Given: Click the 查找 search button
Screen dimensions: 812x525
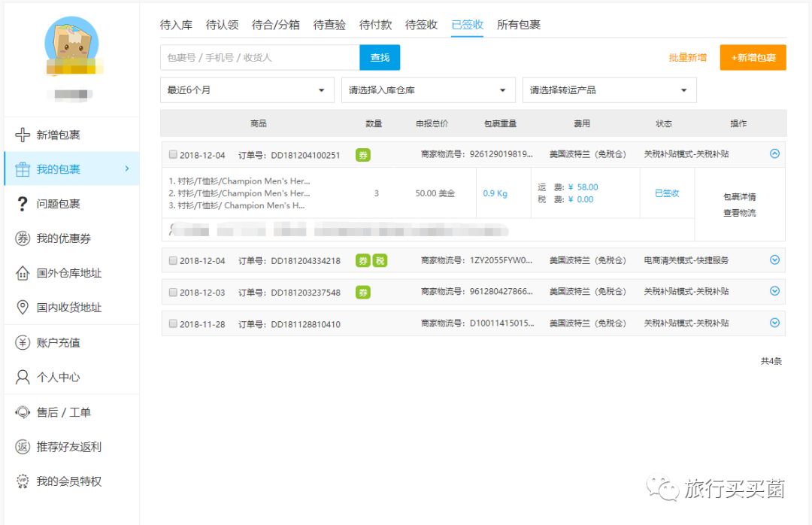Looking at the screenshot, I should [380, 57].
